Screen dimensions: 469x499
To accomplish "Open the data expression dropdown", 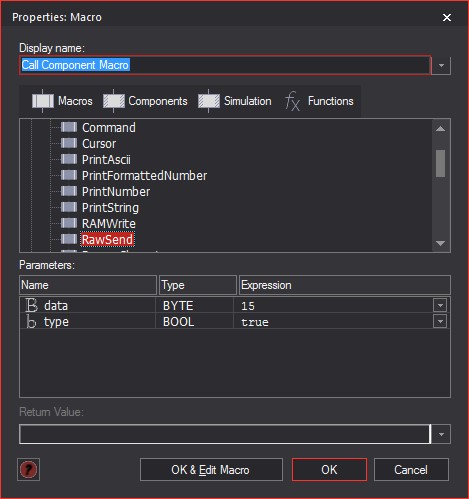I will (x=440, y=305).
